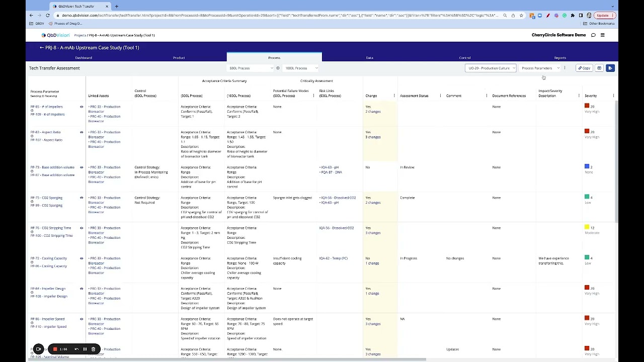Switch to the Data tab

point(369,58)
